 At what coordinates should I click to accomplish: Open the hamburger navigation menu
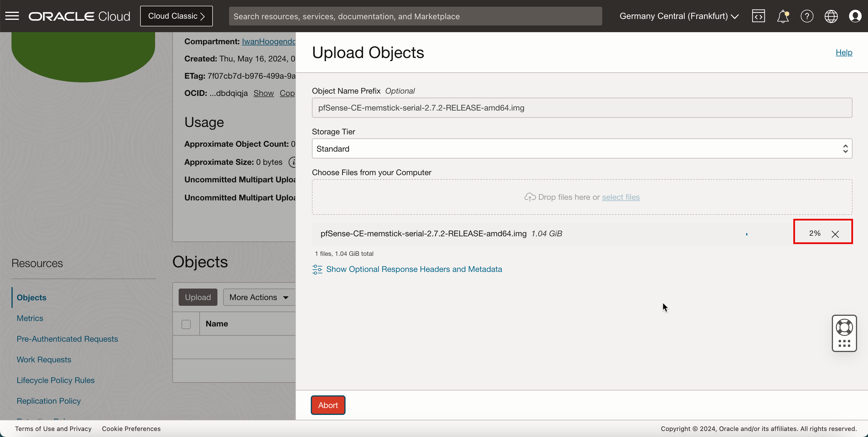12,16
